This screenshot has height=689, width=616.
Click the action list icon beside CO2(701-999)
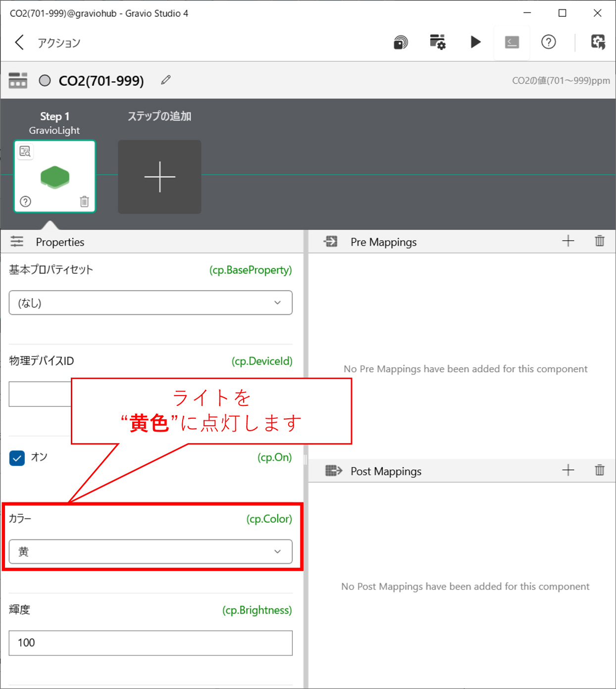[x=18, y=80]
